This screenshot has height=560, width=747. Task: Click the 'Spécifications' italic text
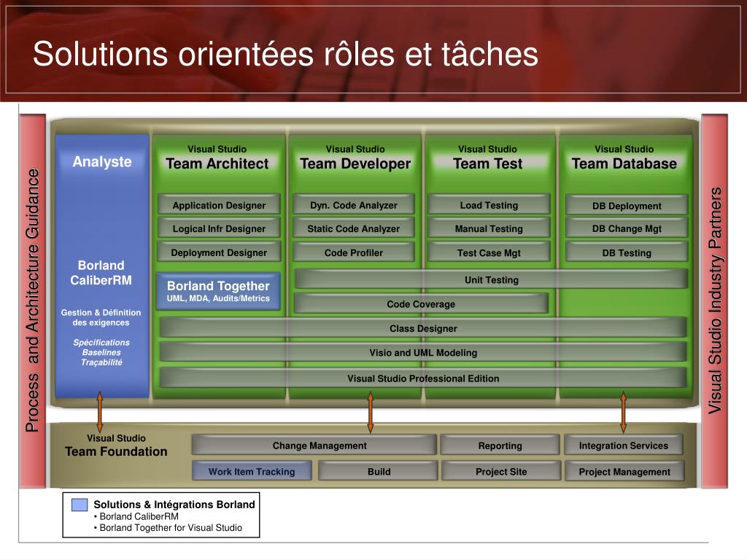coord(101,343)
